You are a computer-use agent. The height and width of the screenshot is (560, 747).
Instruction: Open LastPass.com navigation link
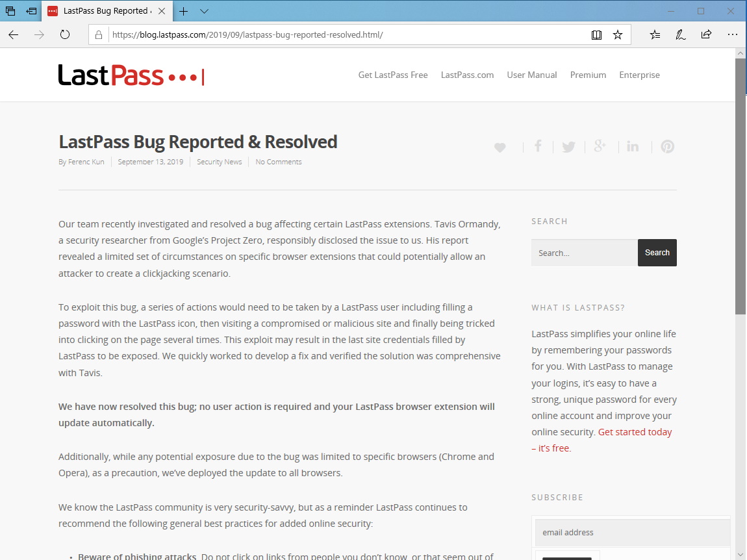pos(467,75)
